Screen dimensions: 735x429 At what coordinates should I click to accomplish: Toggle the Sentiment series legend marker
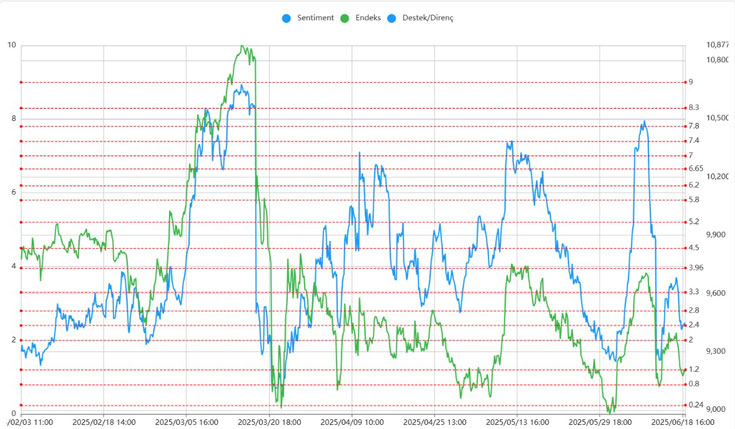288,18
